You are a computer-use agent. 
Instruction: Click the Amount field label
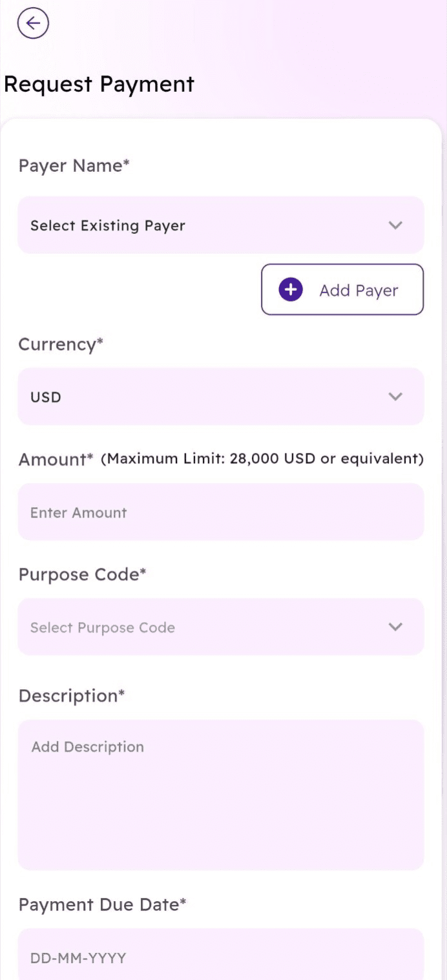56,459
